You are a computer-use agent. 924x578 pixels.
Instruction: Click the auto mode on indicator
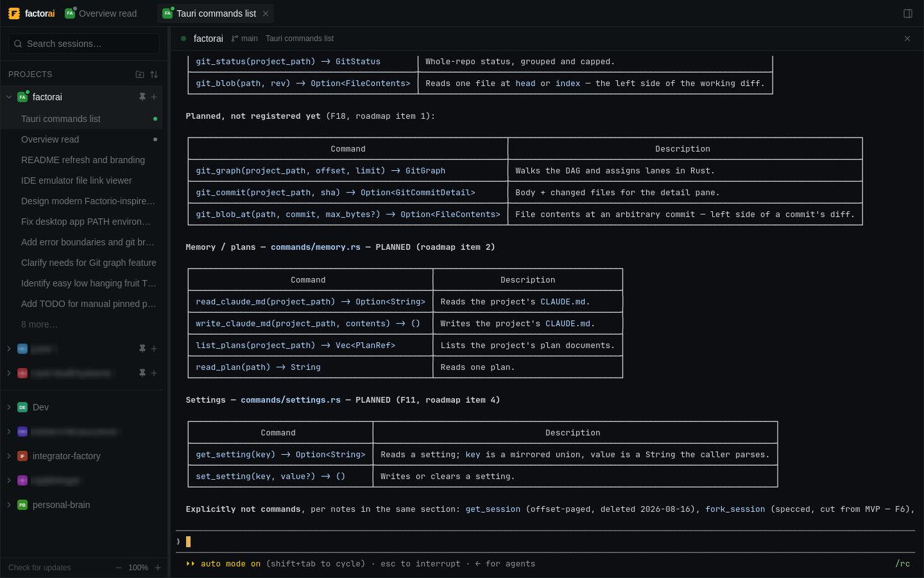(223, 564)
